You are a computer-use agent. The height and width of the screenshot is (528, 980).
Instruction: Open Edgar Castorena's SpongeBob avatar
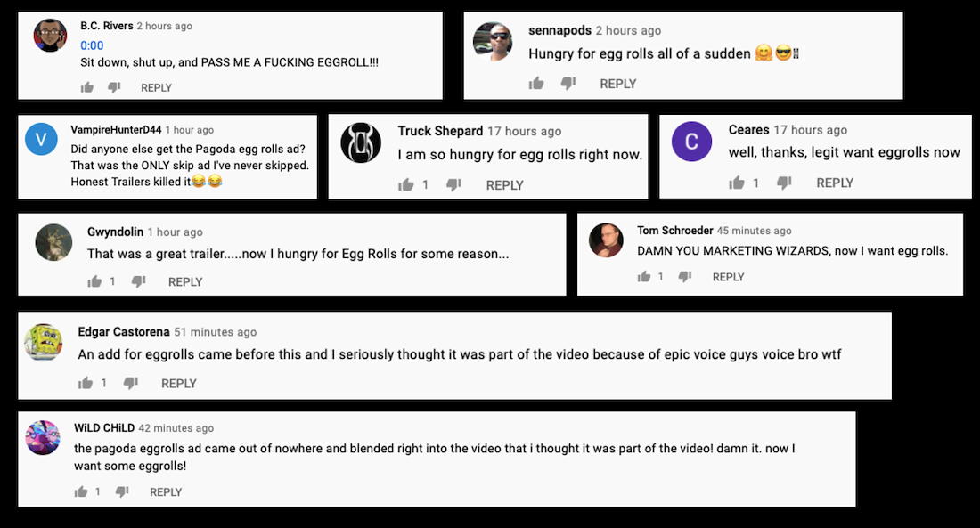[x=44, y=343]
